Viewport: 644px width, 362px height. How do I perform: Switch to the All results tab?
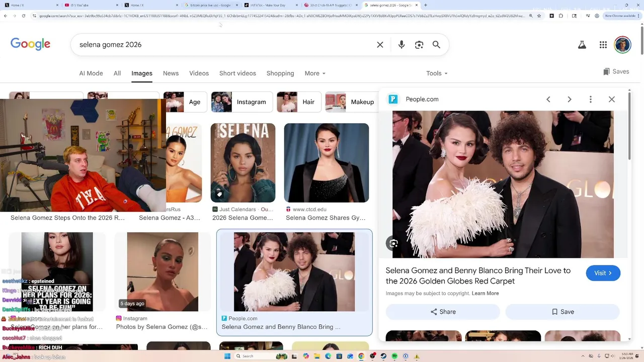[x=117, y=73]
